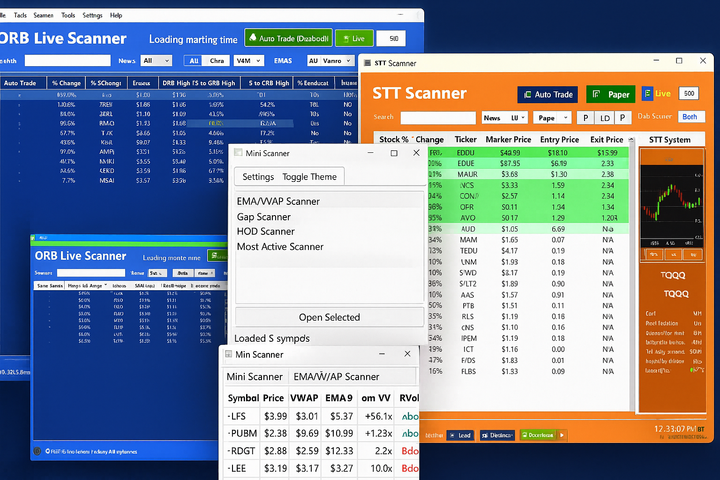Open Settings in the Mini Scanner window
Image resolution: width=720 pixels, height=480 pixels.
pyautogui.click(x=258, y=177)
